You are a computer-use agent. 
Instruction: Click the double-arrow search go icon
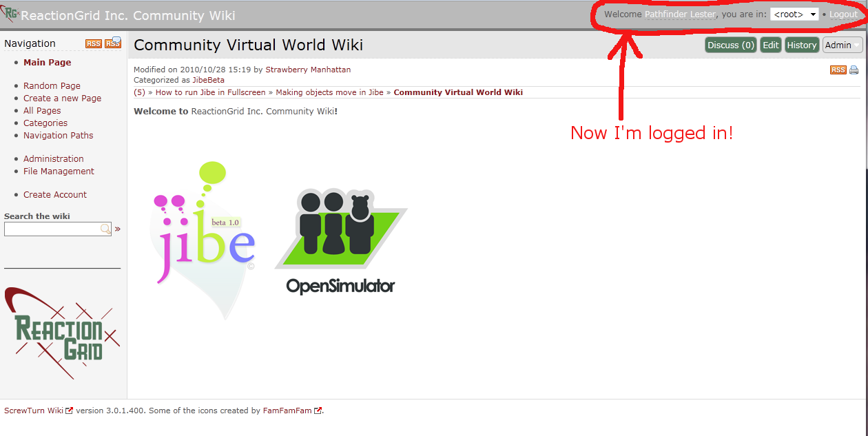pos(118,229)
